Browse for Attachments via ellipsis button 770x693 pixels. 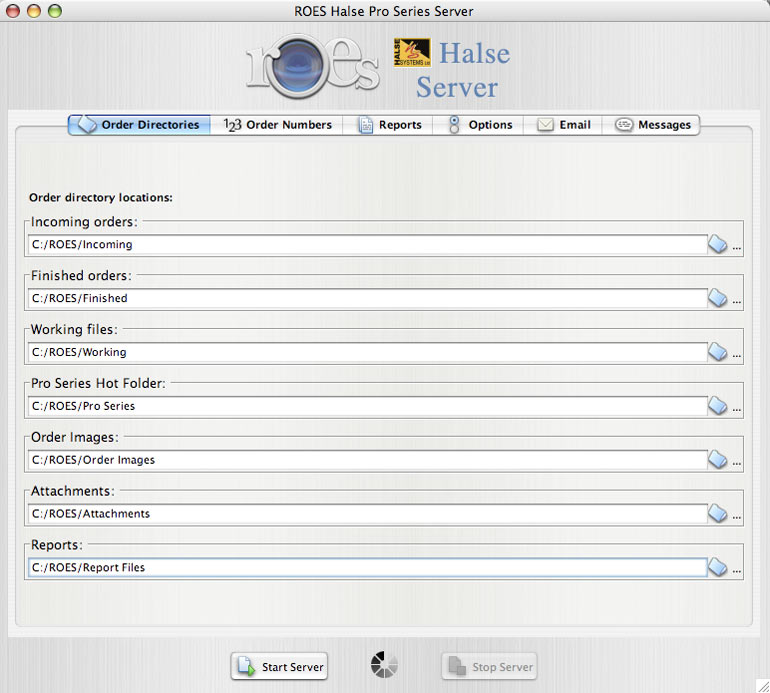[x=737, y=517]
